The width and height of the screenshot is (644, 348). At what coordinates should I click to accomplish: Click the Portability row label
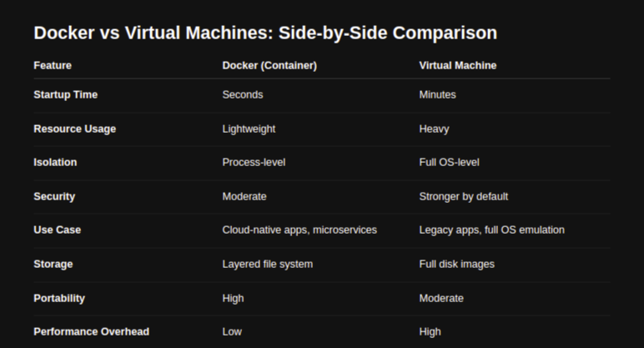pos(59,298)
